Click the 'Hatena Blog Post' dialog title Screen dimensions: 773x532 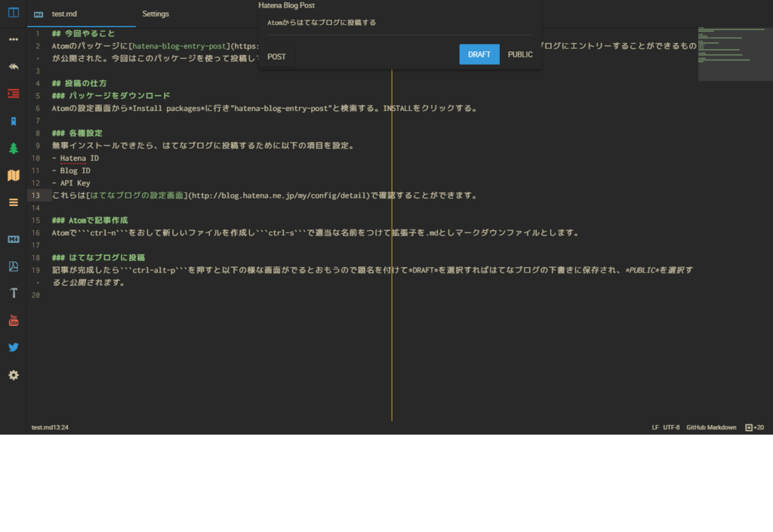(286, 5)
